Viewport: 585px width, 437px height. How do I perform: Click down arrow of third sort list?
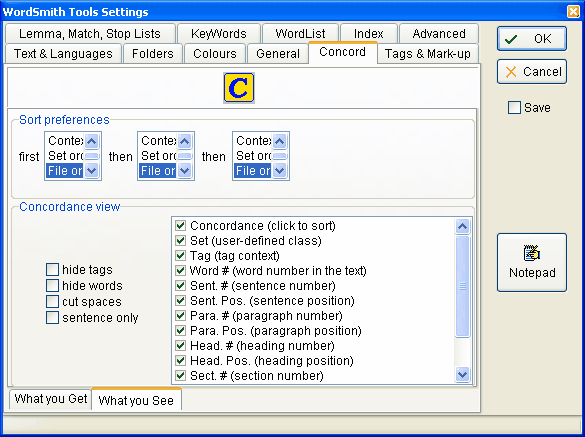click(x=280, y=171)
